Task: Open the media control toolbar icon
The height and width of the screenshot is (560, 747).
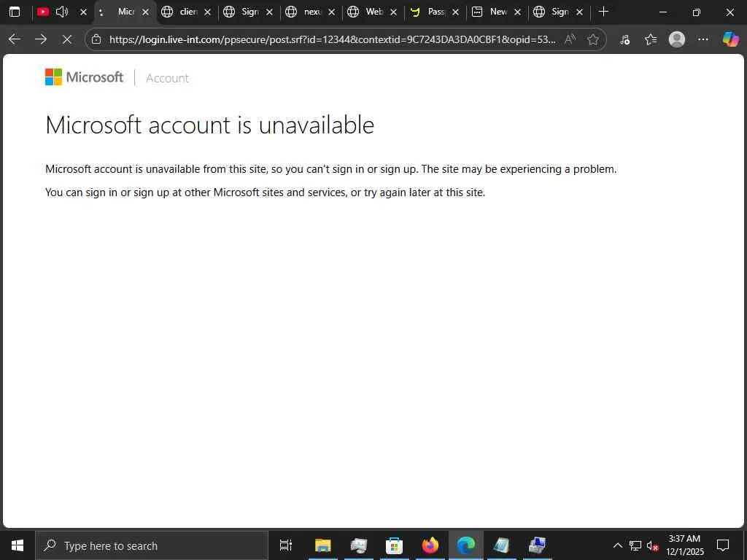Action: click(x=624, y=39)
